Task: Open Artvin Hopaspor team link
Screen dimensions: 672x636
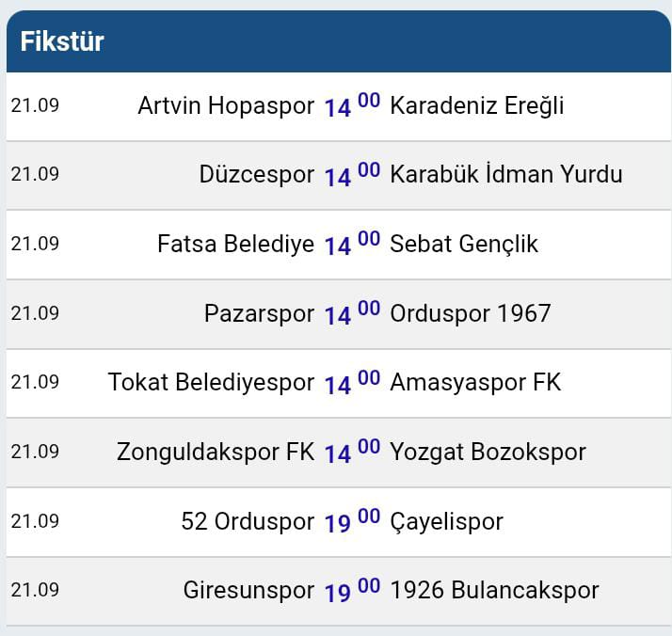Action: tap(226, 105)
